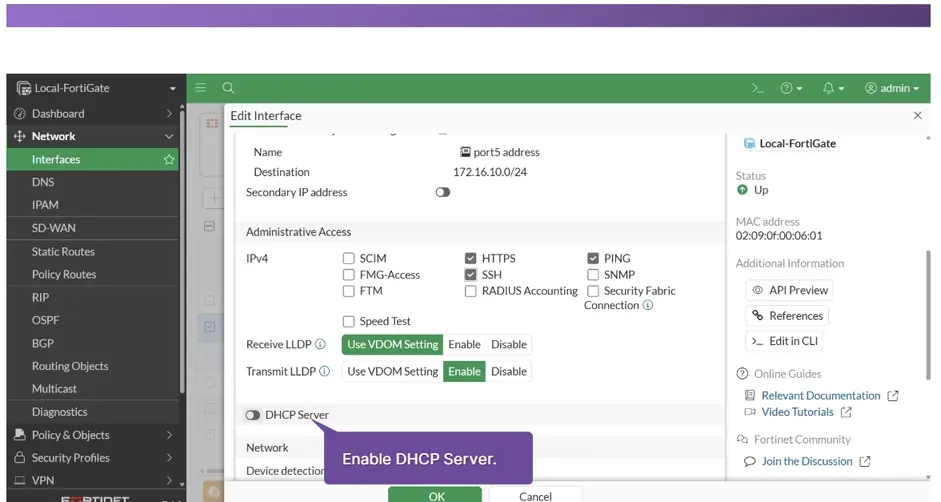Open the CLI console icon in header
The image size is (941, 502).
[758, 88]
